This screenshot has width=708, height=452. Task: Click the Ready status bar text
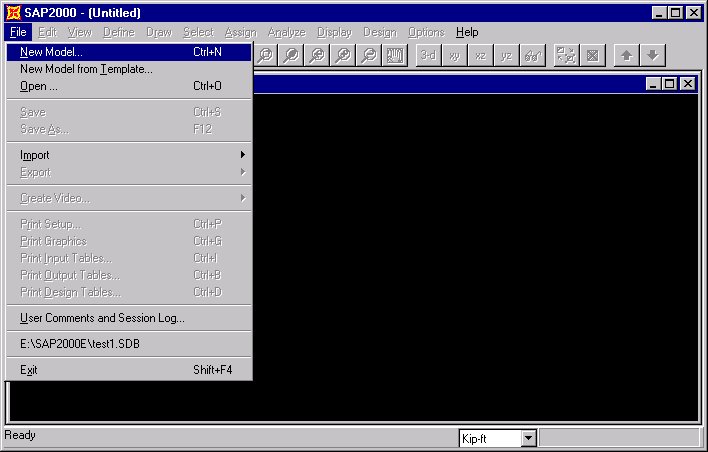[20, 435]
